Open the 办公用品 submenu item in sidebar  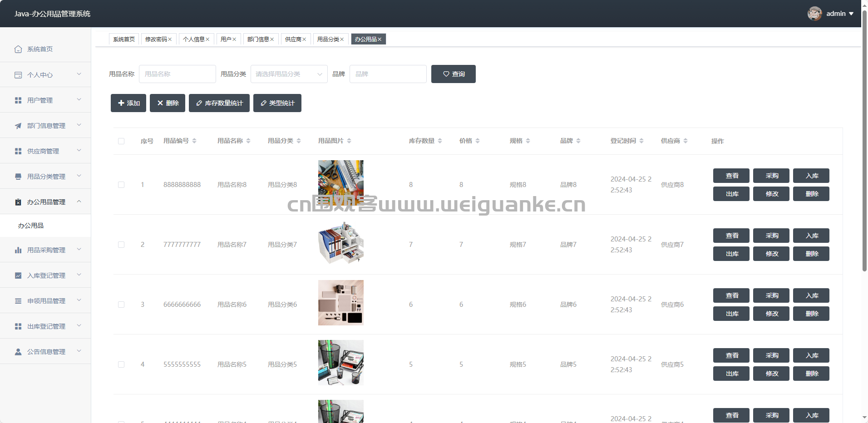[x=31, y=226]
